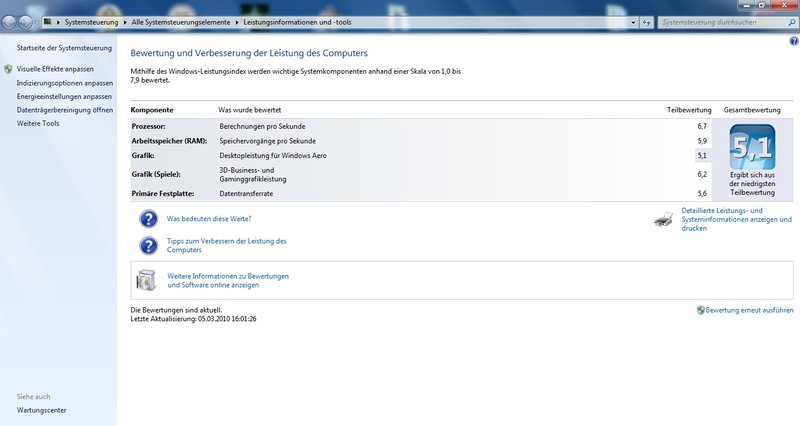800x426 pixels.
Task: Click Desktopleistung für Windows Aero text
Action: click(x=273, y=156)
